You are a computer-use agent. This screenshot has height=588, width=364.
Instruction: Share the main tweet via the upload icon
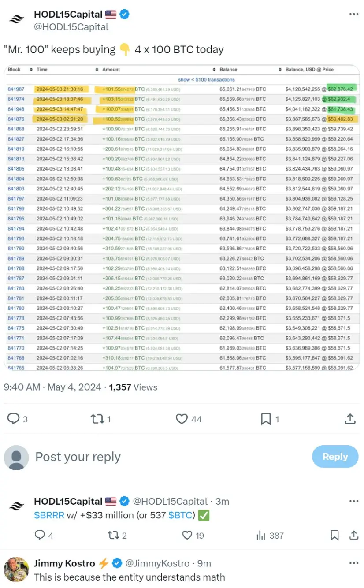(x=349, y=419)
